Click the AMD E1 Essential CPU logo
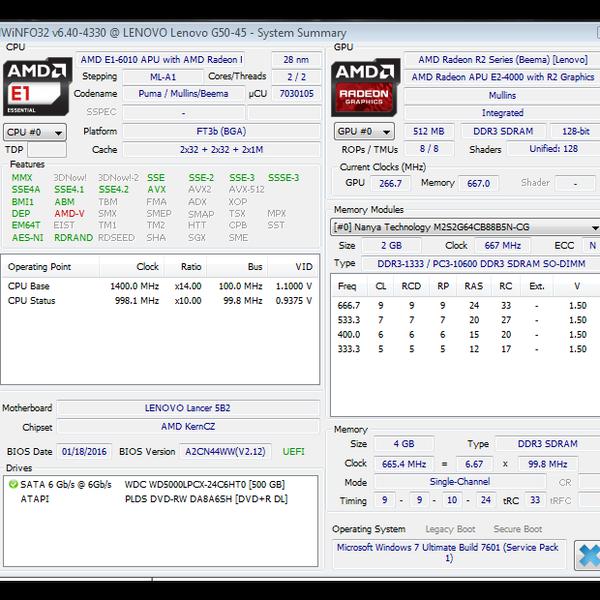 pyautogui.click(x=37, y=87)
